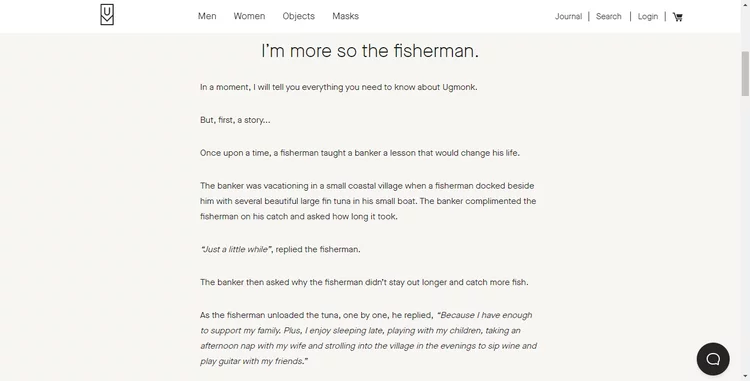This screenshot has height=381, width=750.
Task: Click the Ugmonk logo icon
Action: click(x=107, y=15)
